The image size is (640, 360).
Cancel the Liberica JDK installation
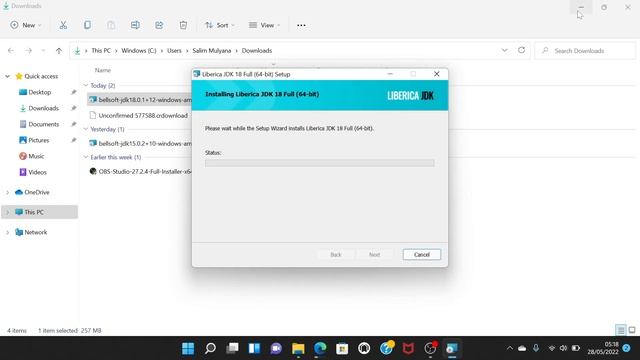422,255
